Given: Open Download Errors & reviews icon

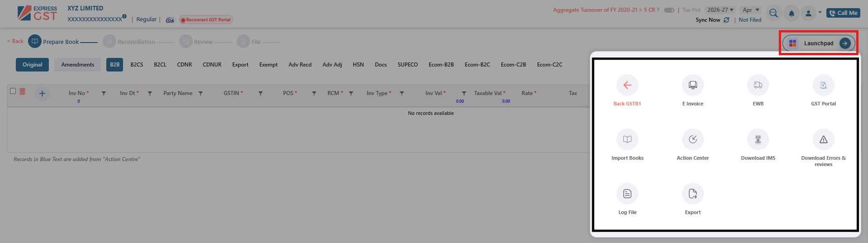Looking at the screenshot, I should pos(823,139).
